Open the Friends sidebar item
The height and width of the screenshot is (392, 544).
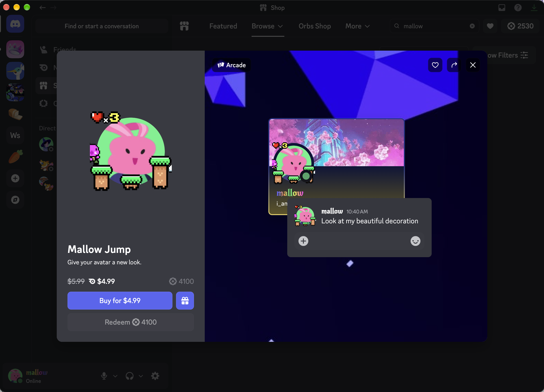click(x=58, y=50)
